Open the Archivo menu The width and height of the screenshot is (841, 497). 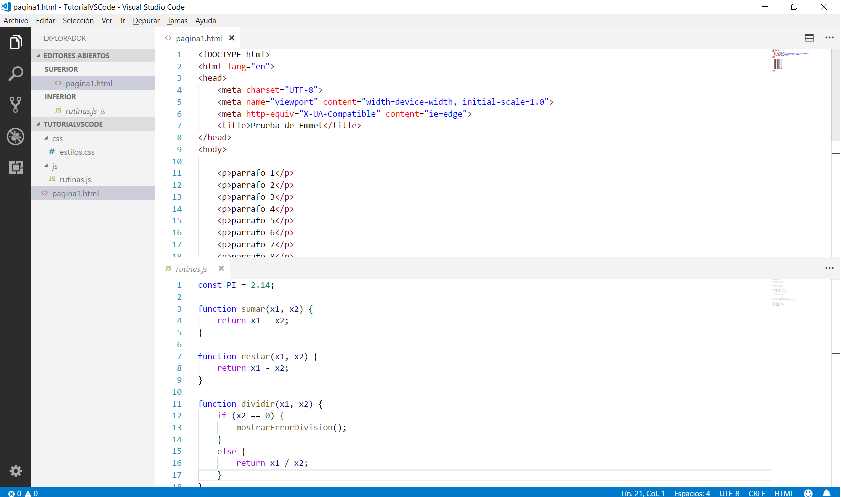tap(16, 20)
